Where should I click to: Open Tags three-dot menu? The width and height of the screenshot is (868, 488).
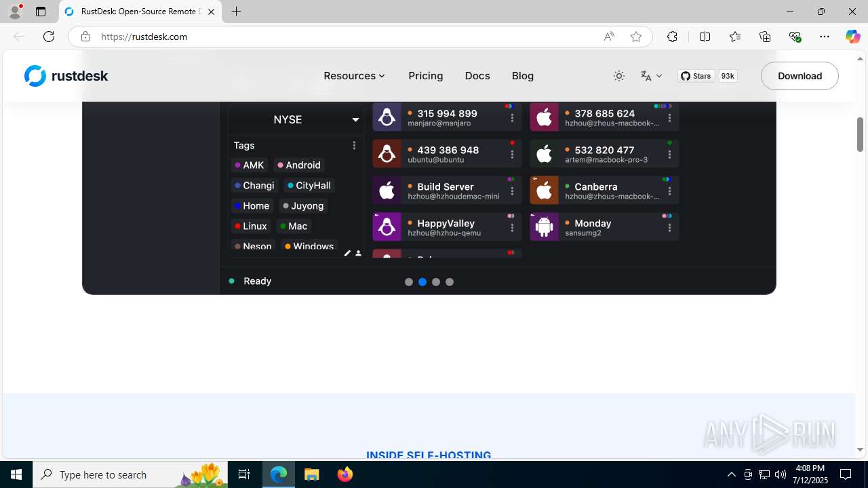click(354, 145)
